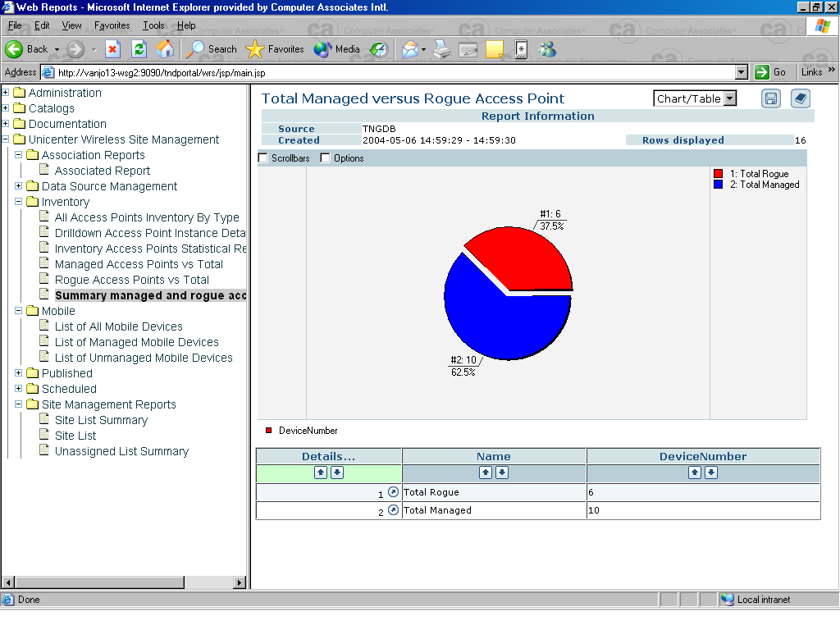
Task: Open the Chart/Table dropdown
Action: click(x=695, y=98)
